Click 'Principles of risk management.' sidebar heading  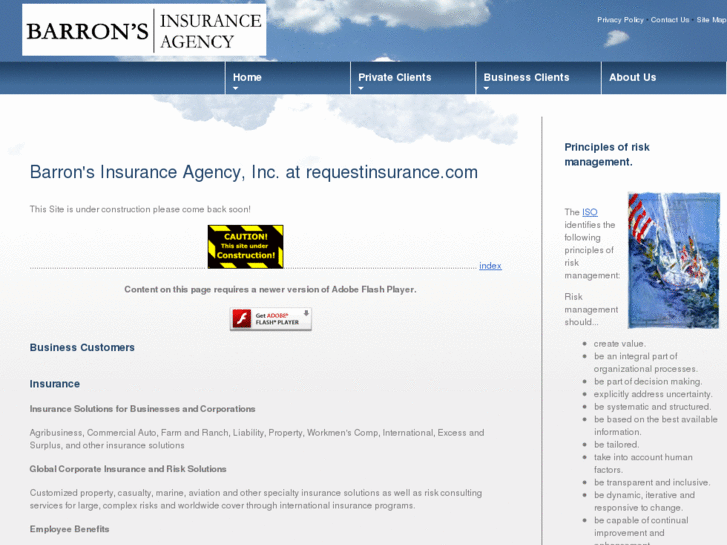click(607, 154)
